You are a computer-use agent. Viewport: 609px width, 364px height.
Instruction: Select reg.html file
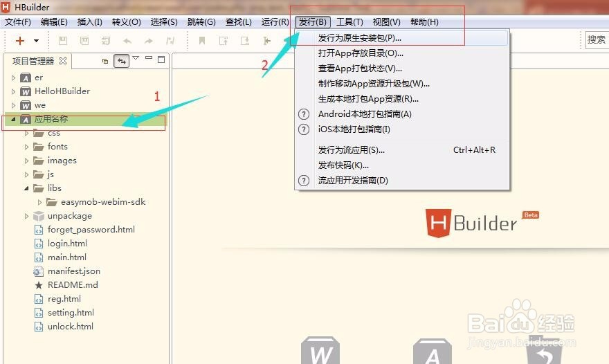(64, 299)
